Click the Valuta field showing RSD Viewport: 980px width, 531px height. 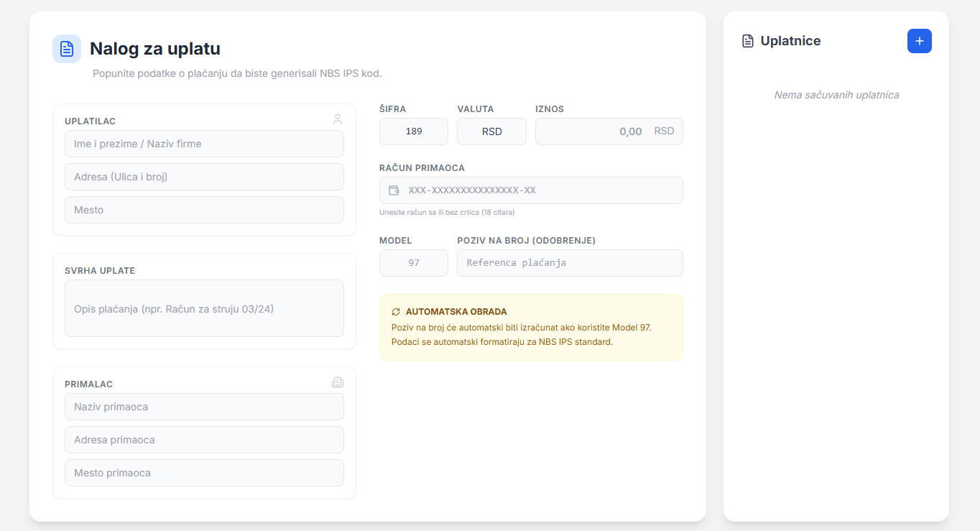point(491,131)
